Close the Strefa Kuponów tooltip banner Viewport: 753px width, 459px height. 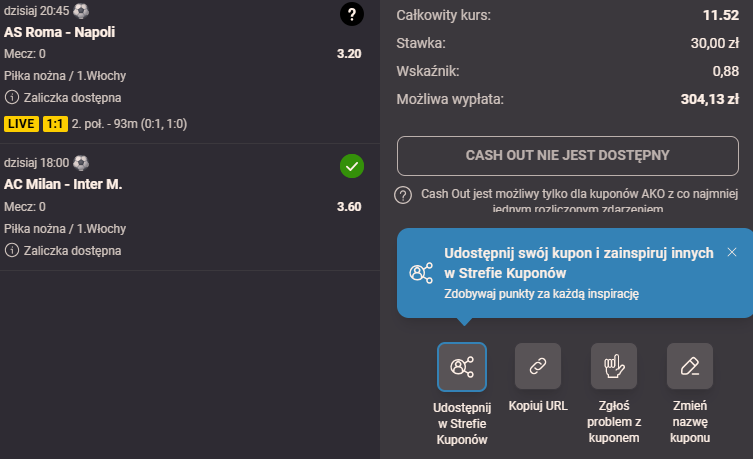tap(732, 252)
